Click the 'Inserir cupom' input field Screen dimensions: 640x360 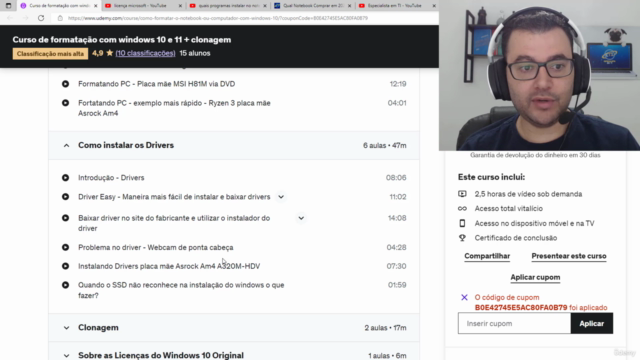coord(514,323)
